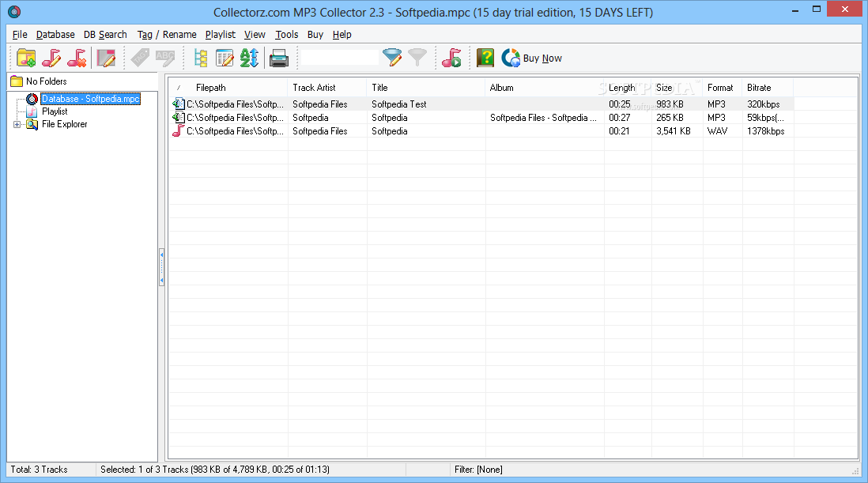Open the View menu
868x483 pixels.
(x=255, y=34)
